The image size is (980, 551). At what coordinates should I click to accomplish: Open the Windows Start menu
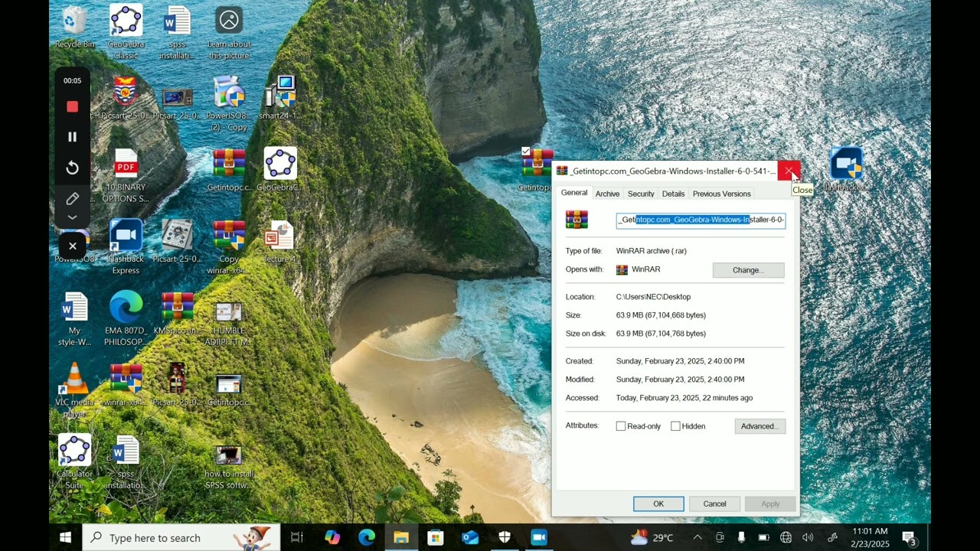pos(65,538)
